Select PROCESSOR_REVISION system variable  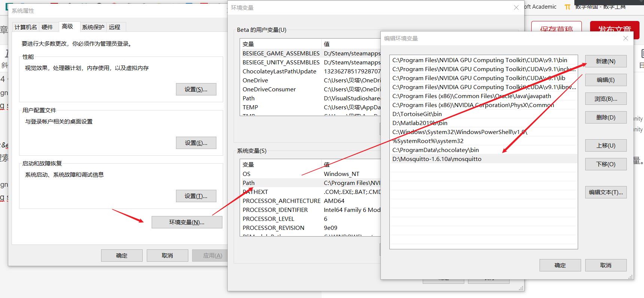pos(310,228)
